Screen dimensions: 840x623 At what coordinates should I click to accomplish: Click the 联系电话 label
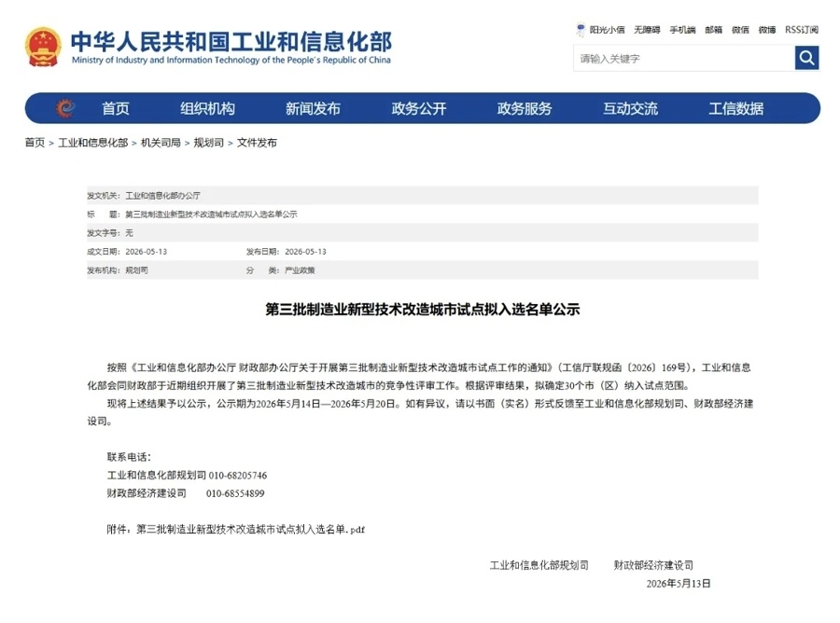[129, 457]
